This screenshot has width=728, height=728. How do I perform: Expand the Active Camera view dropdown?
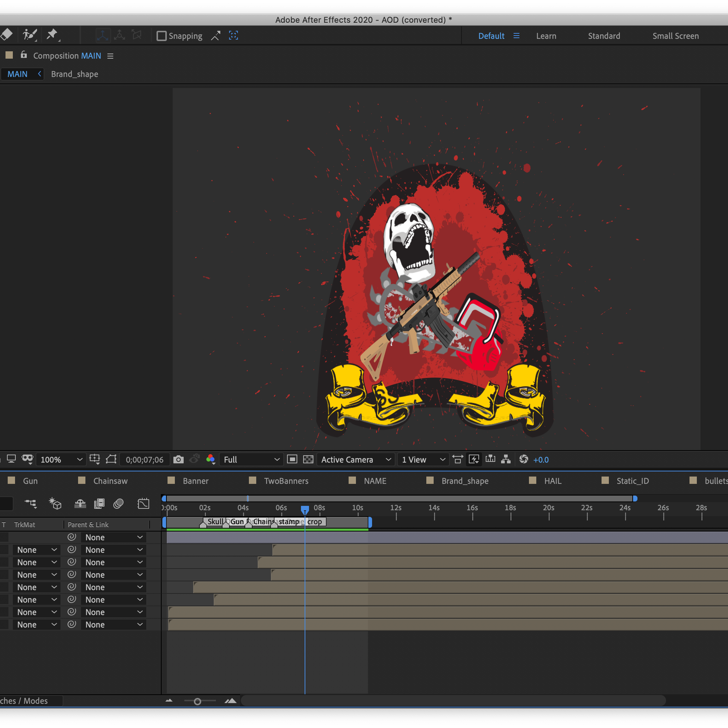pyautogui.click(x=356, y=460)
